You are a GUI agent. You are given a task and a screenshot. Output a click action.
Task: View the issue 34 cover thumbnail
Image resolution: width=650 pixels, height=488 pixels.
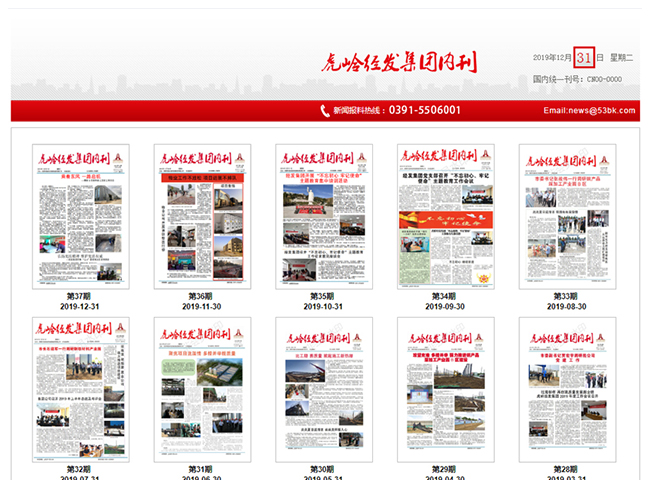[x=445, y=217]
